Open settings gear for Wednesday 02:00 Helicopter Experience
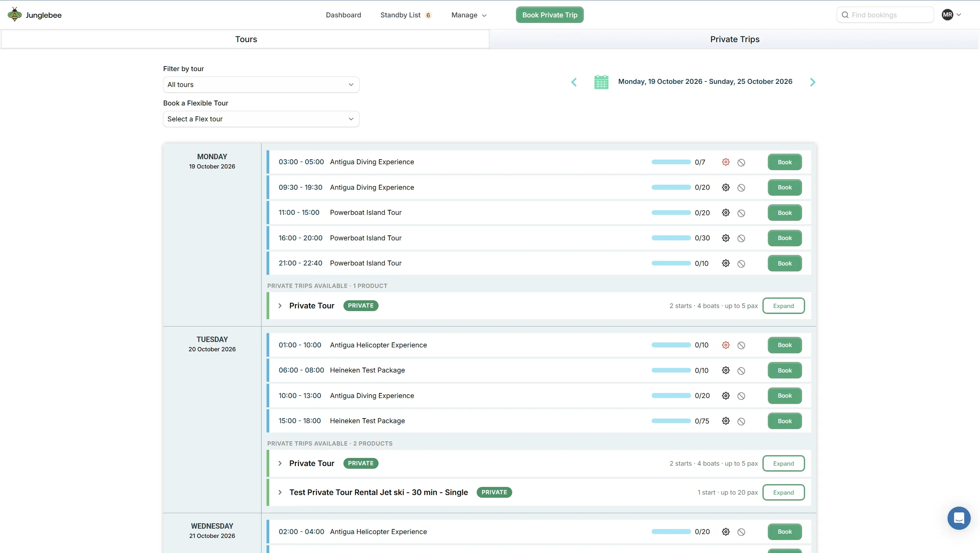 pyautogui.click(x=726, y=532)
